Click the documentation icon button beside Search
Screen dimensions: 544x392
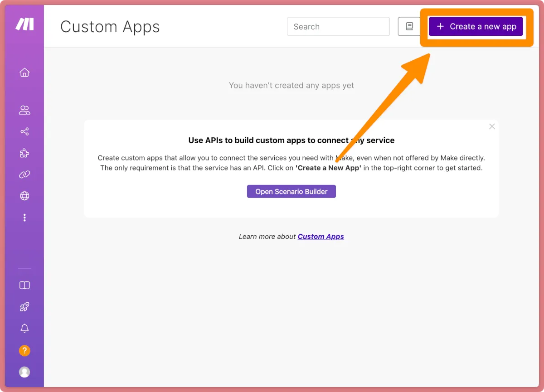(409, 27)
